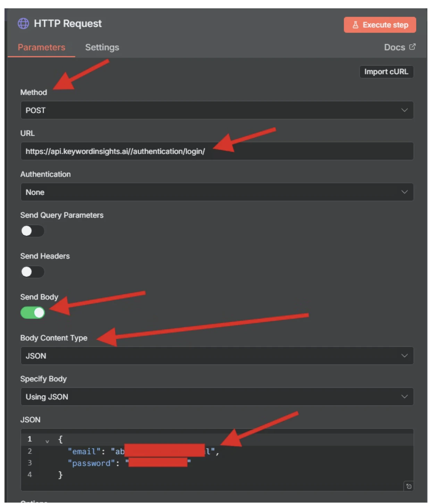Select the Parameters tab
434x504 pixels.
coord(42,47)
